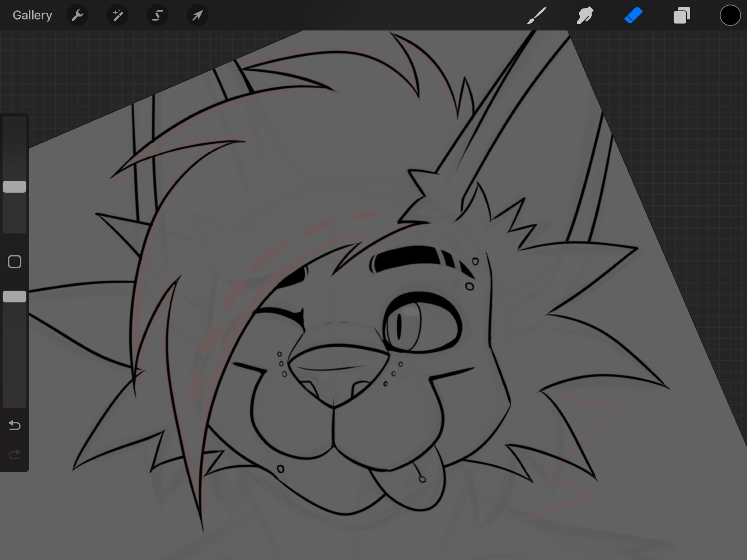Select the Smudge tool

585,16
